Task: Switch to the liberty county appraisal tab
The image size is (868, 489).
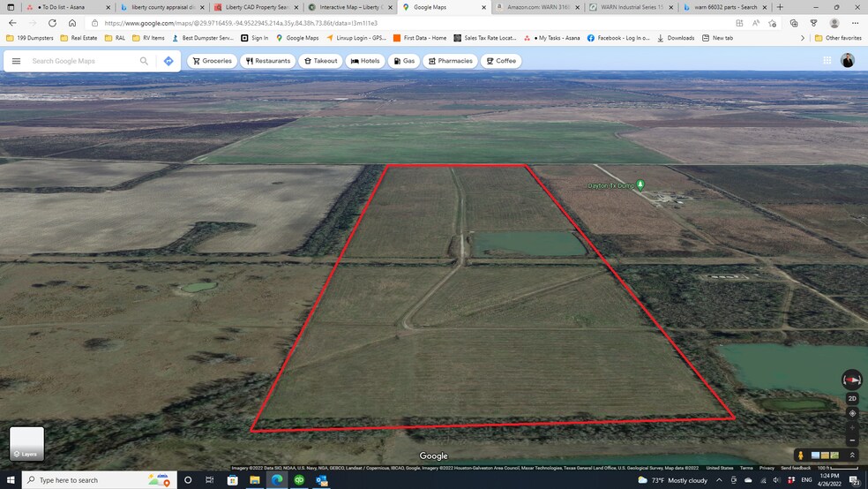Action: (x=162, y=7)
